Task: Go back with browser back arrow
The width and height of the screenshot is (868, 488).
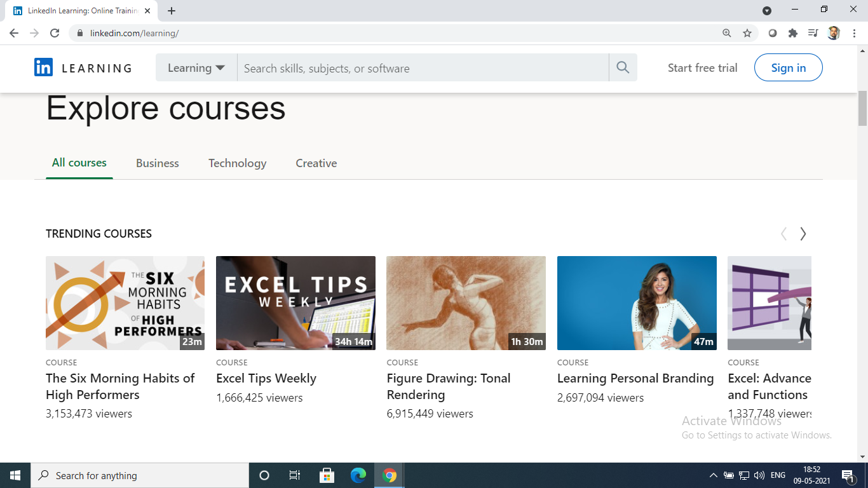Action: (x=14, y=33)
